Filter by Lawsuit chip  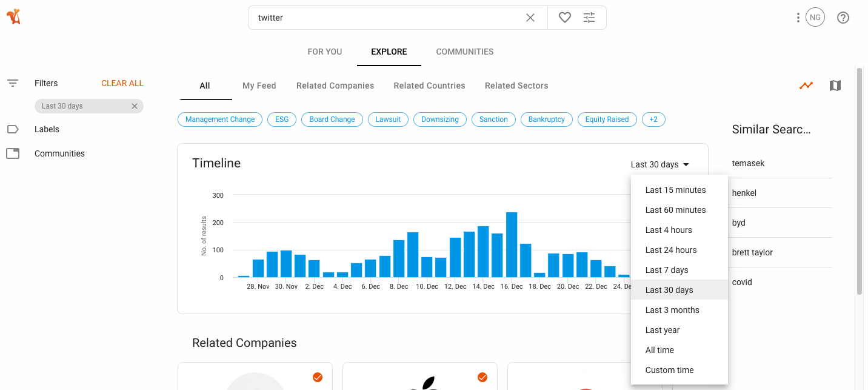click(x=388, y=119)
